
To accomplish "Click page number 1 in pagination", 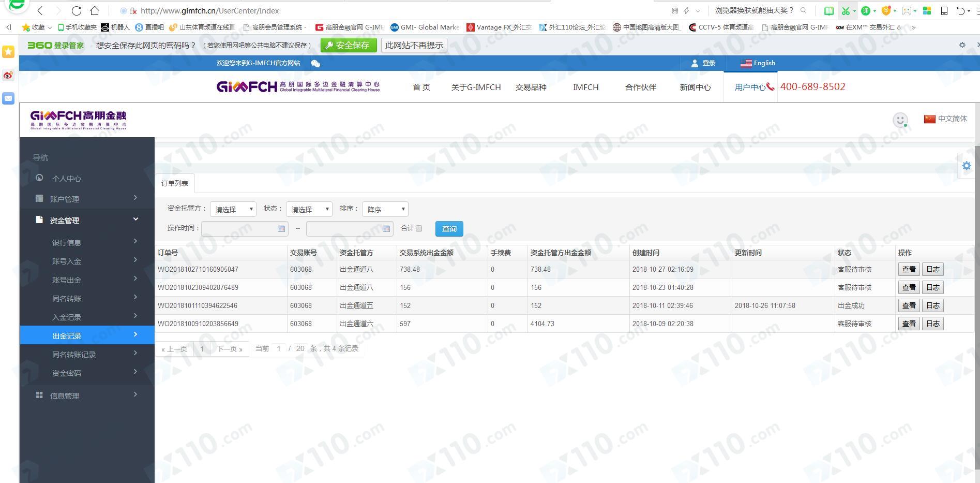I will click(x=202, y=349).
